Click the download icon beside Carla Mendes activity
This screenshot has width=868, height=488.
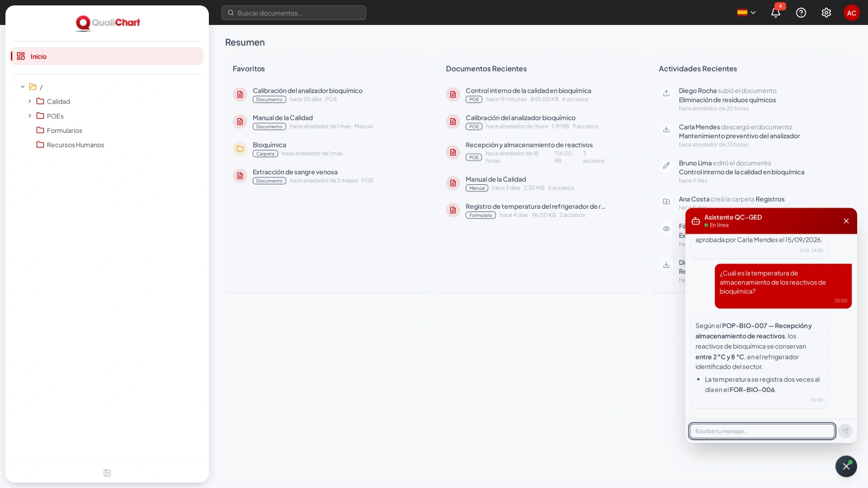tap(666, 130)
